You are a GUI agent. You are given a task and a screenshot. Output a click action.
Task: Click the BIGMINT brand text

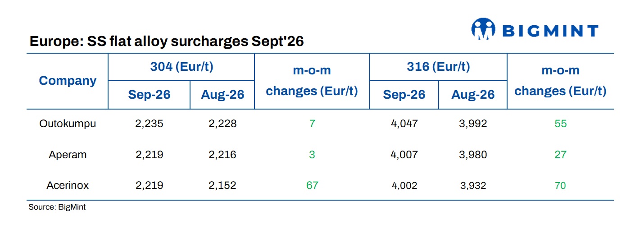(549, 31)
